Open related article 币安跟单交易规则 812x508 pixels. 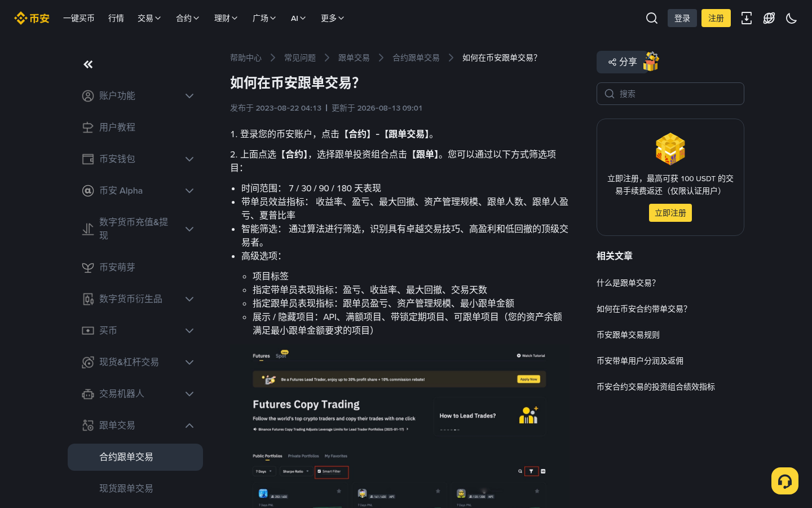coord(628,335)
